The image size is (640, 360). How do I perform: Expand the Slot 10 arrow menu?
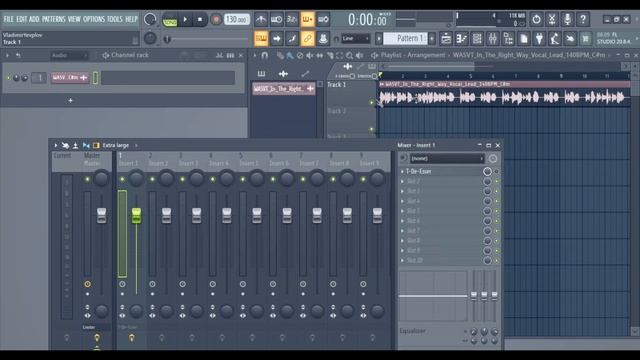pos(402,260)
